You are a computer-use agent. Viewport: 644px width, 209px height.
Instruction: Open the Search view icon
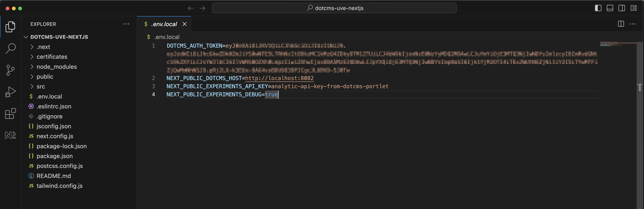point(10,48)
